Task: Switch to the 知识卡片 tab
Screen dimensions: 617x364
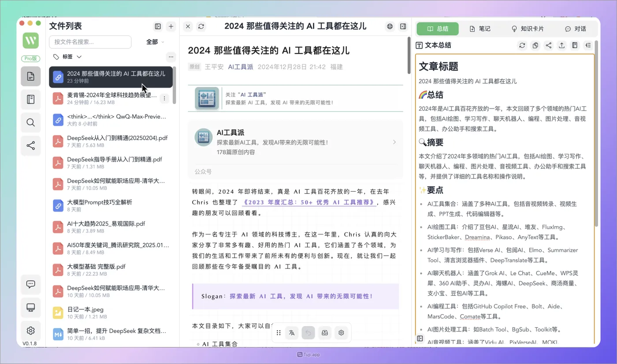Action: 527,29
